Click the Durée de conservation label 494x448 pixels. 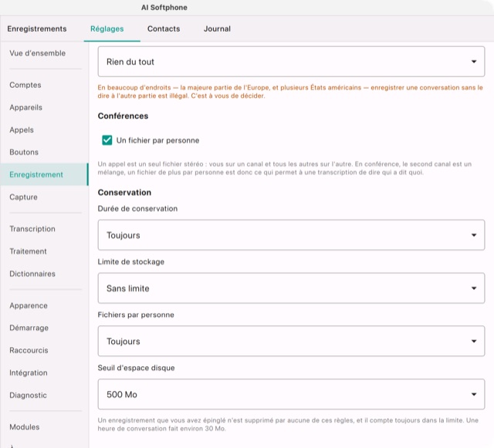point(137,208)
